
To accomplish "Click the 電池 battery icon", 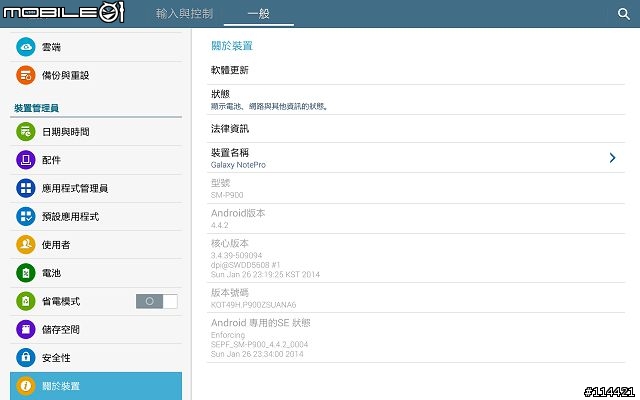I will pos(26,273).
